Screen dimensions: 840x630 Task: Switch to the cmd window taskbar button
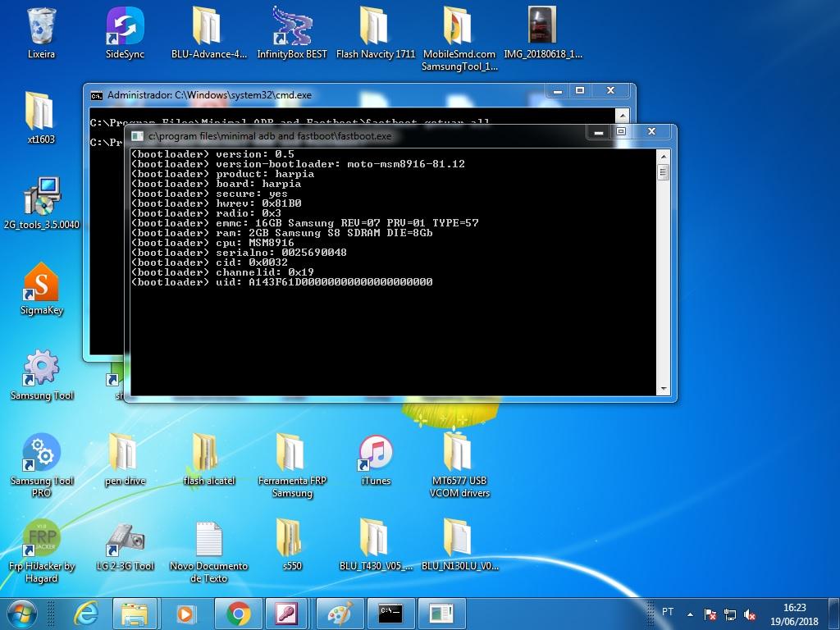[390, 614]
